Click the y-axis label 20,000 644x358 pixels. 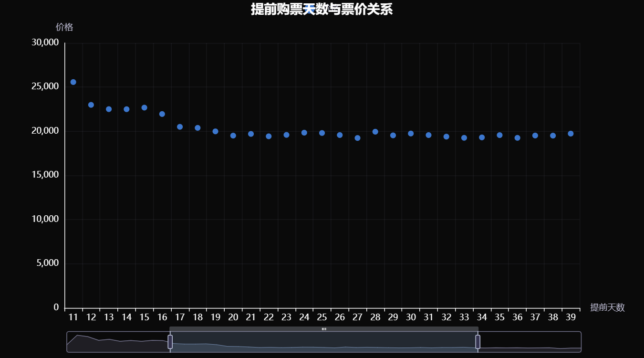coord(45,131)
